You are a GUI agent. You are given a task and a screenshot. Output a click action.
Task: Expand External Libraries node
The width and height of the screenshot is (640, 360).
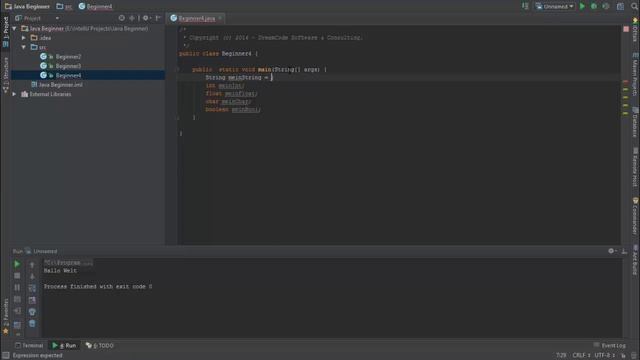tap(15, 94)
